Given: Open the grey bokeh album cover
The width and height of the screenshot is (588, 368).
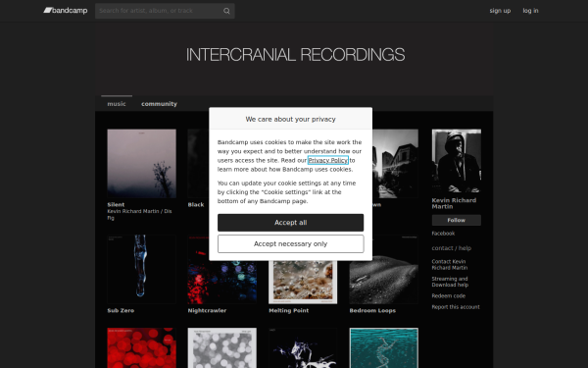Looking at the screenshot, I should coord(222,347).
